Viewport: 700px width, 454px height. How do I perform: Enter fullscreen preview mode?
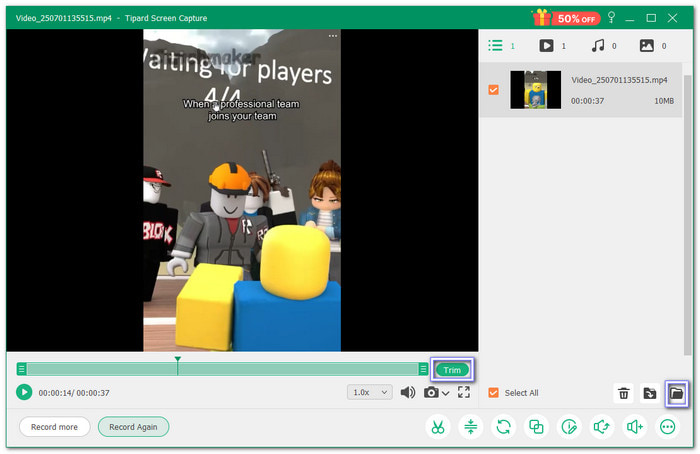(x=463, y=392)
